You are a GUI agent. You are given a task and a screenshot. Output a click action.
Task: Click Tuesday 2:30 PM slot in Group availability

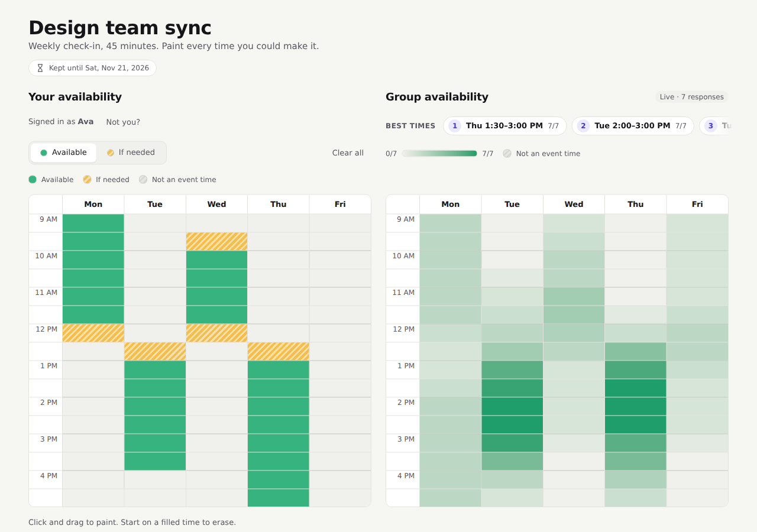pos(512,425)
